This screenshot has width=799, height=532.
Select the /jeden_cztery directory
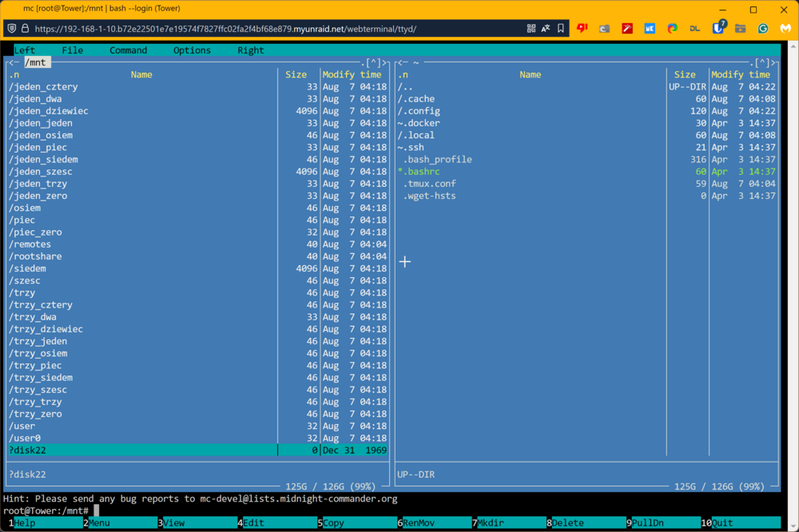click(197, 86)
